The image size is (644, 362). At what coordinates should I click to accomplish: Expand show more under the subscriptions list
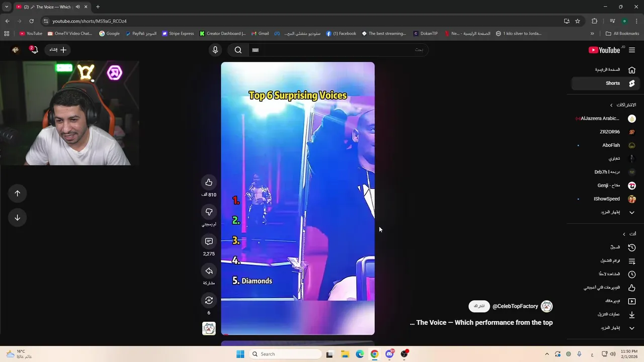click(606, 212)
